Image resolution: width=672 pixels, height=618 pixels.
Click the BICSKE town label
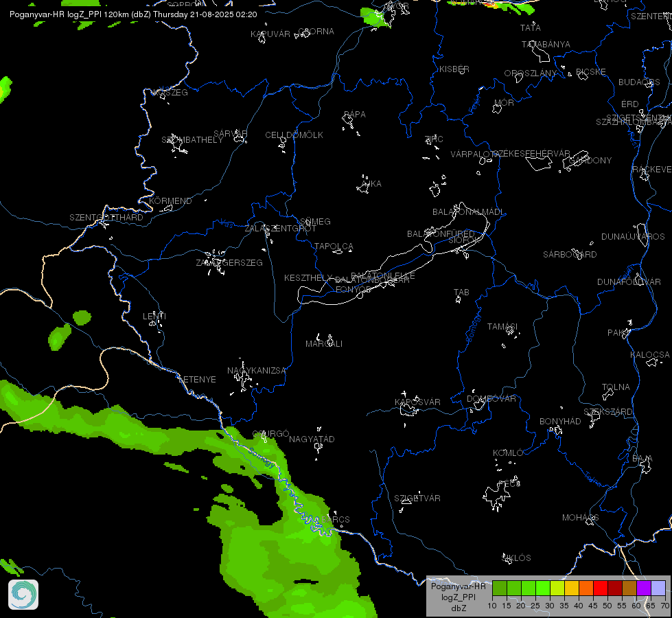click(591, 72)
